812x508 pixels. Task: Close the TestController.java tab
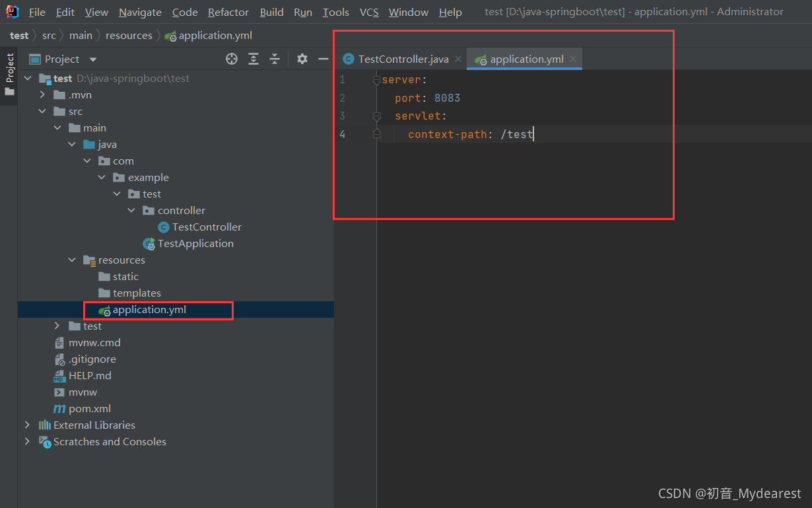[x=458, y=59]
